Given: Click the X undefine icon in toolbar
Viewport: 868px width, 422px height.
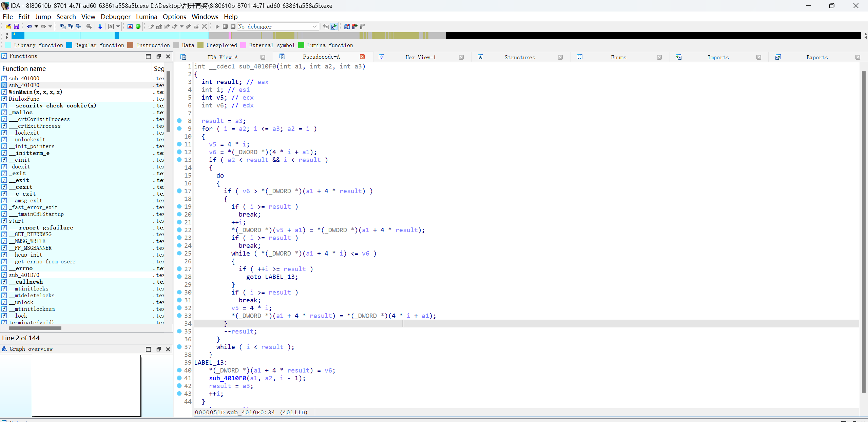Looking at the screenshot, I should 204,26.
